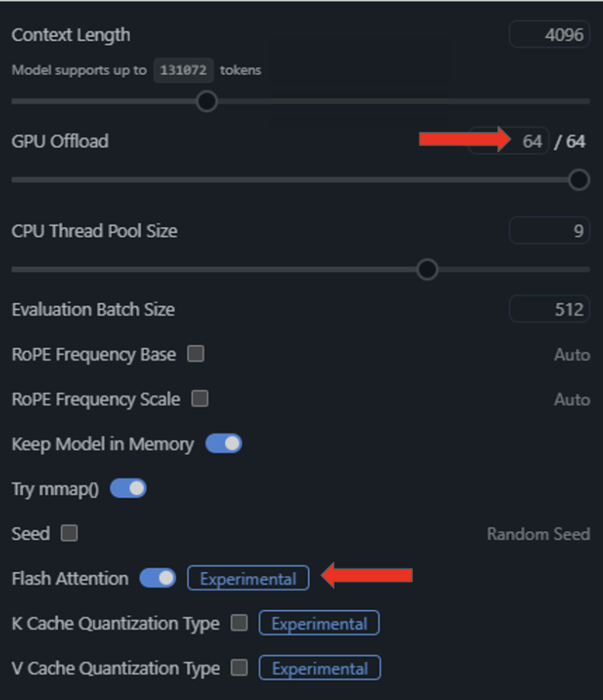603x700 pixels.
Task: Click CPU Thread Pool Size slider handle
Action: tap(427, 269)
